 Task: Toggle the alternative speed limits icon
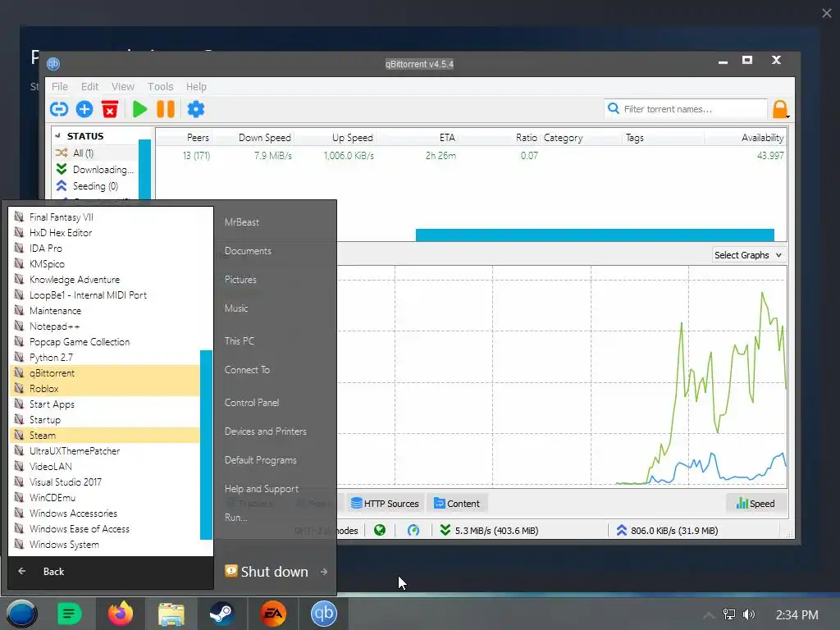[413, 531]
